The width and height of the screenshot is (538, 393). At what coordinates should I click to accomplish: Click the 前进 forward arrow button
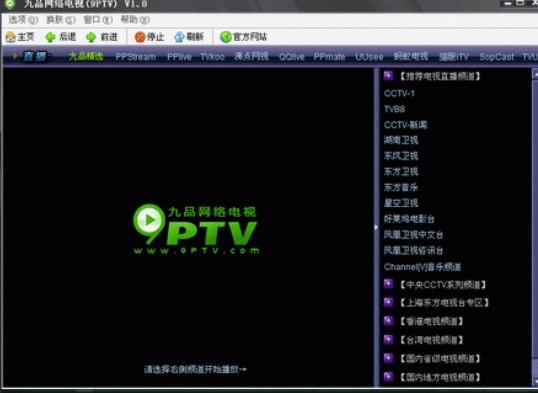tap(102, 37)
